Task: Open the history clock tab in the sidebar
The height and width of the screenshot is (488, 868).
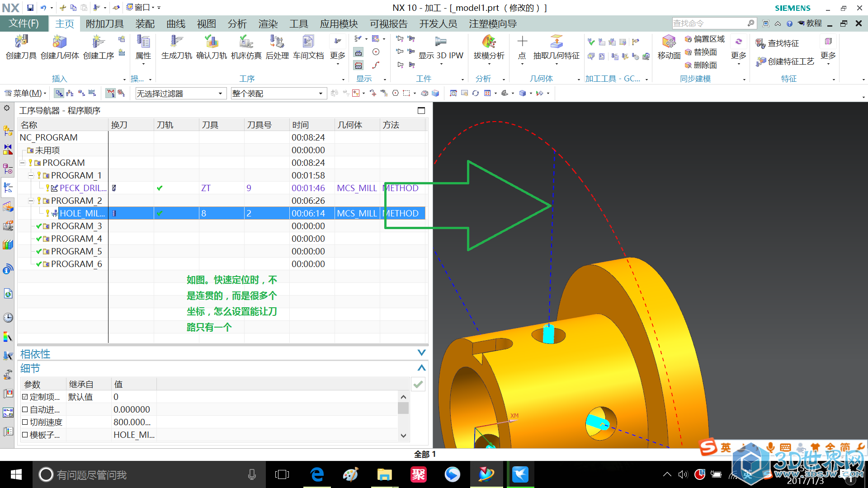Action: pos(8,317)
